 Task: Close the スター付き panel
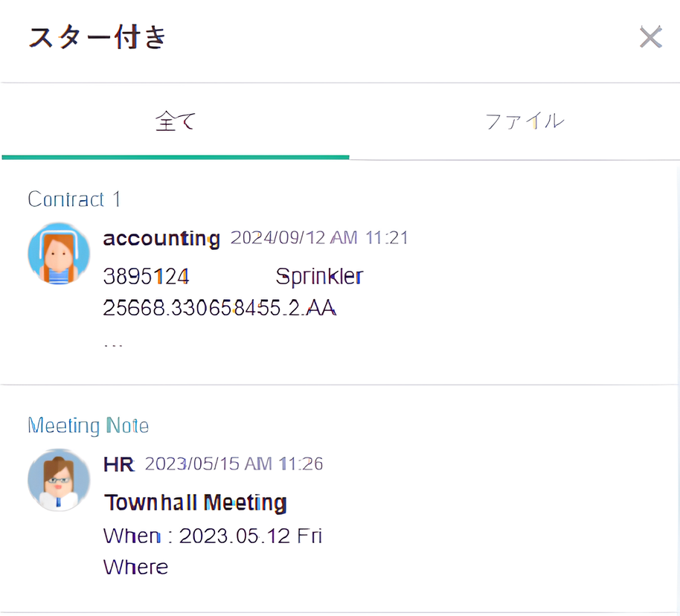pyautogui.click(x=650, y=37)
